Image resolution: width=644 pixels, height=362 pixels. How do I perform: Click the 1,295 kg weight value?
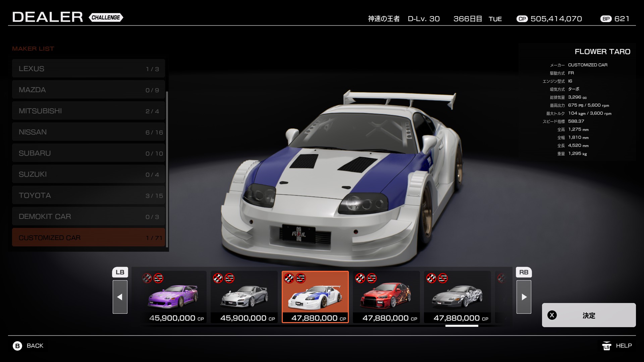click(577, 154)
